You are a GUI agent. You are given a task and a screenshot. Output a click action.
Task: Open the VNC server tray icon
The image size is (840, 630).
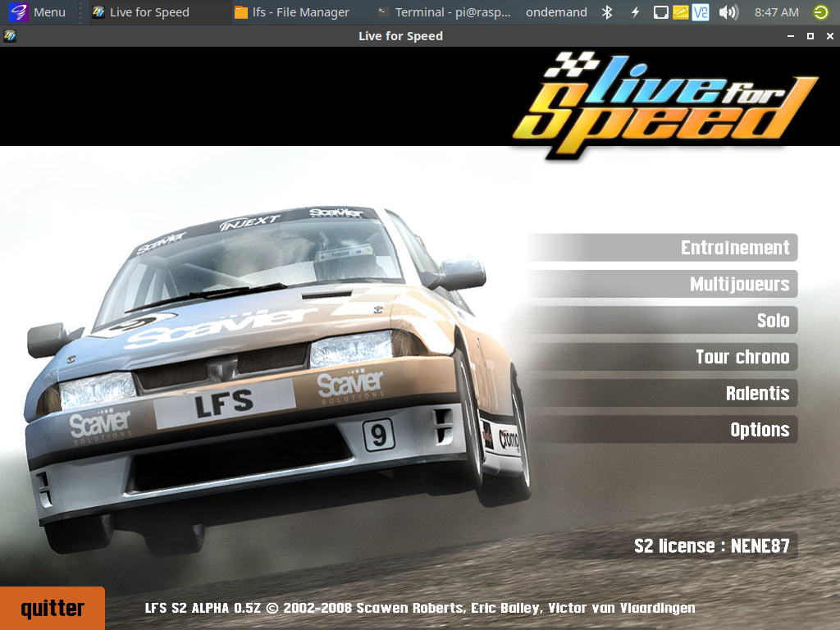[x=701, y=11]
